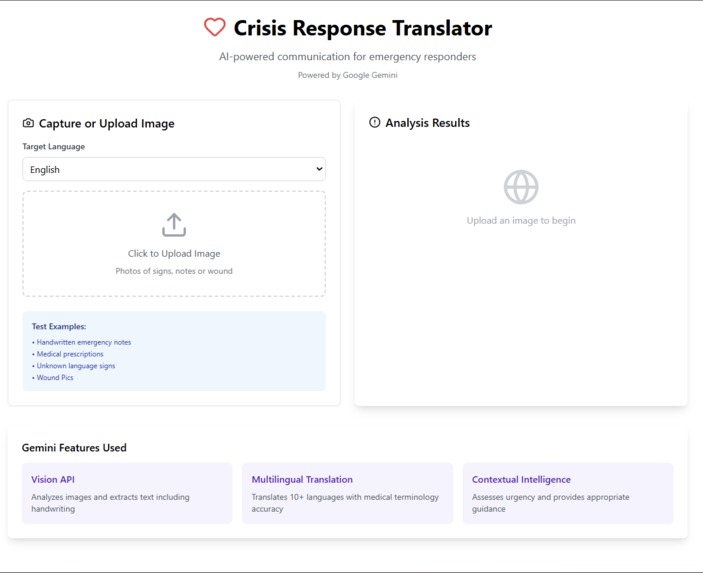This screenshot has height=573, width=703.
Task: Click the Multilingual Translation card title
Action: tap(302, 479)
